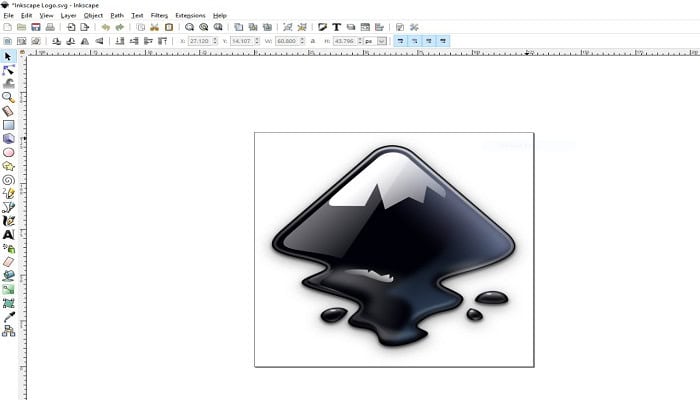Select the Connector diagram tool
700x400 pixels.
[x=8, y=331]
